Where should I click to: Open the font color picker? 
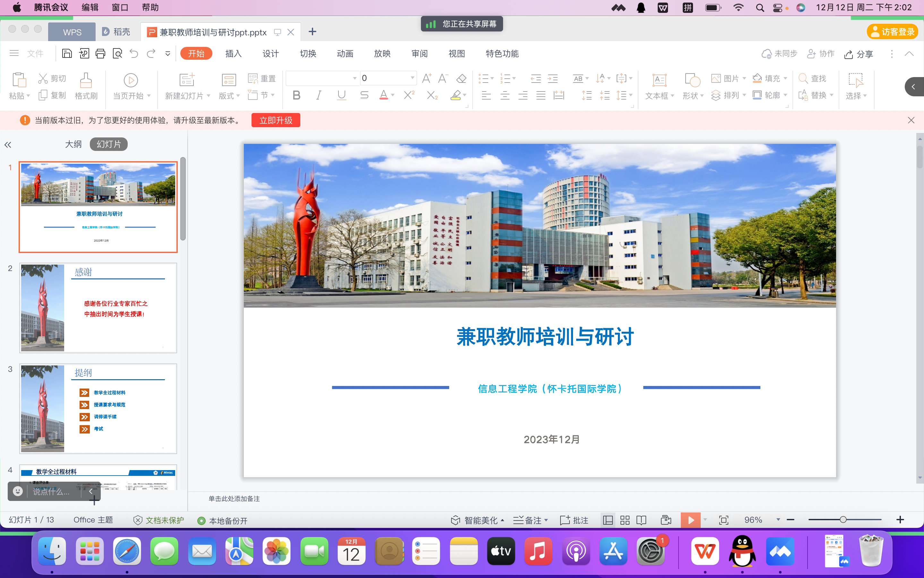click(392, 95)
